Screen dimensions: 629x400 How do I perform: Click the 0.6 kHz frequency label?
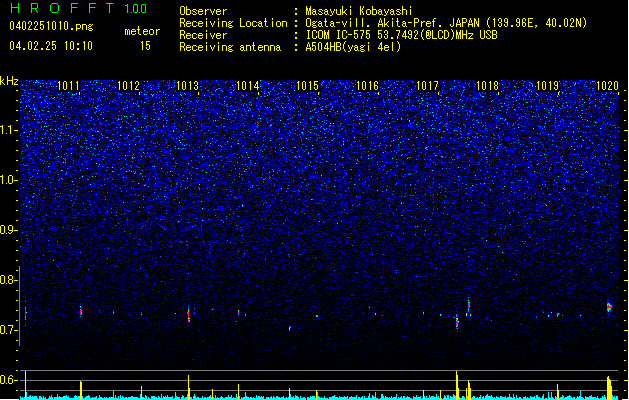pyautogui.click(x=9, y=380)
